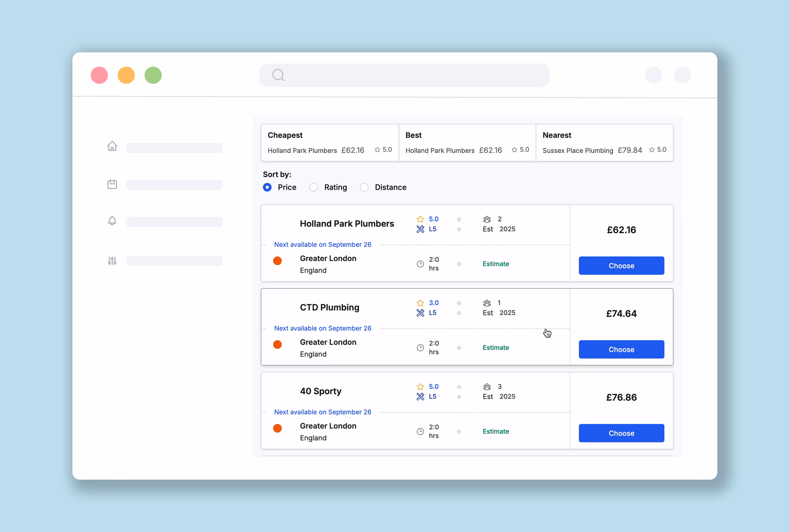Screen dimensions: 790x532
Task: Open the Estimate link for 40 Sporty
Action: click(x=496, y=431)
